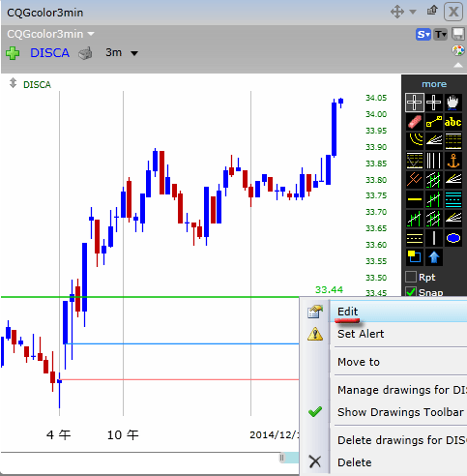Click the green DISCA chart title label

click(x=37, y=84)
